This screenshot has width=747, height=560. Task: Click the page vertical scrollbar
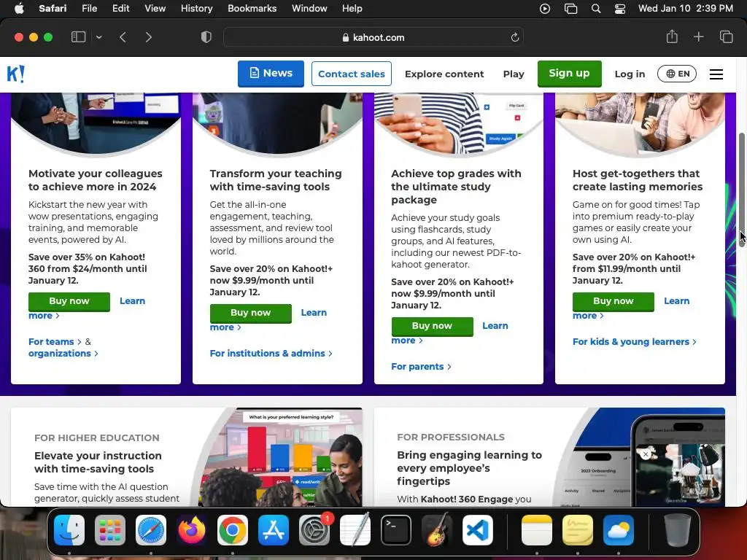click(x=742, y=190)
